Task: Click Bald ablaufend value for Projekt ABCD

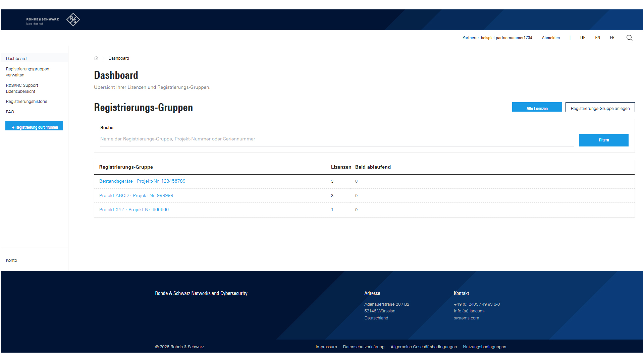Action: tap(356, 196)
